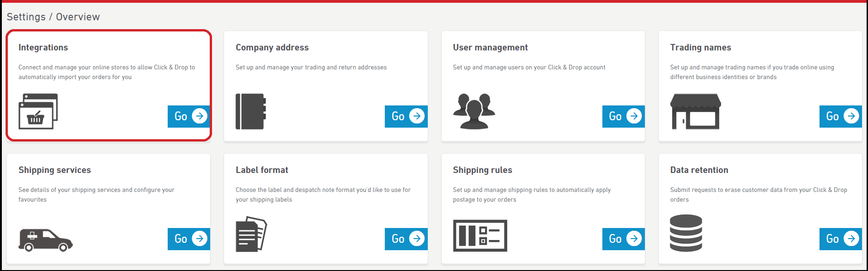Screen dimensions: 868x271
Task: Click the Data retention heading text
Action: pos(699,170)
